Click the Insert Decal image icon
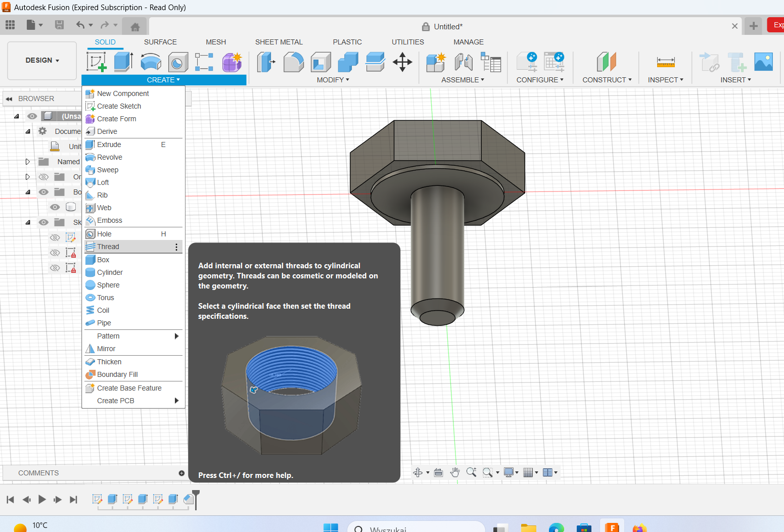 point(763,62)
